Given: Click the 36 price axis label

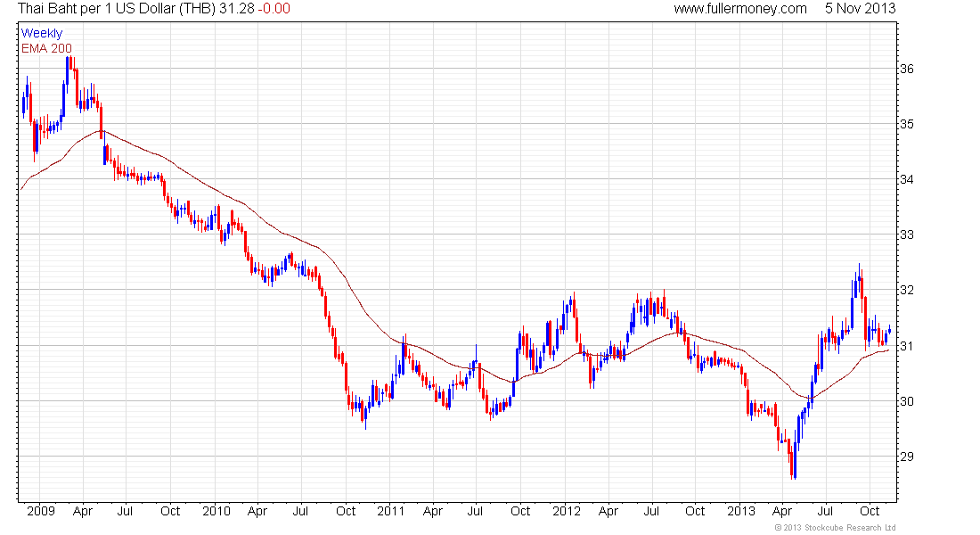Looking at the screenshot, I should (906, 69).
